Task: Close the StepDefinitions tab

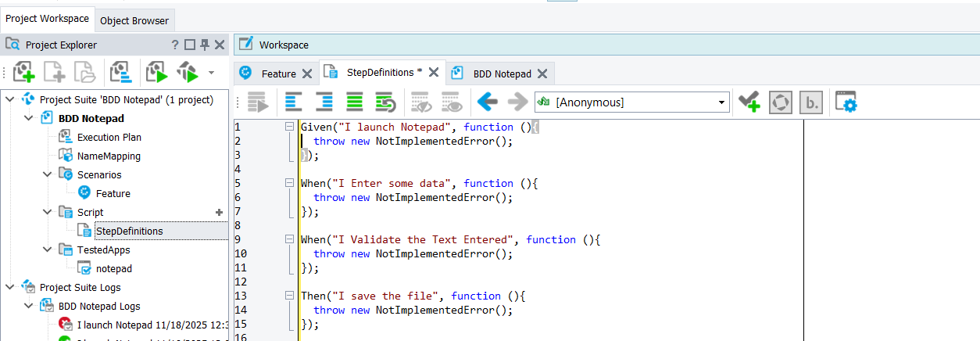Action: (x=434, y=72)
